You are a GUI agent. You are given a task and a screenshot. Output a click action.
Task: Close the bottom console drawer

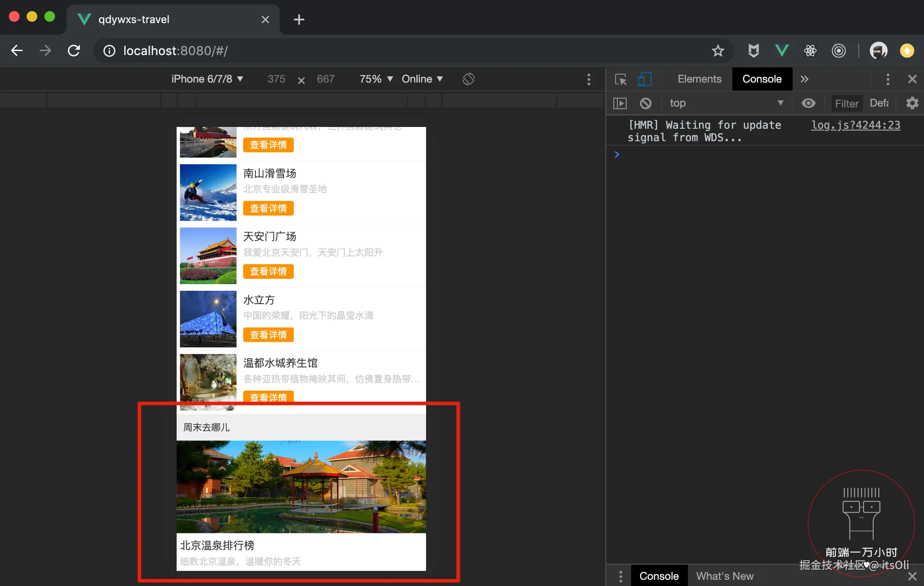(912, 576)
